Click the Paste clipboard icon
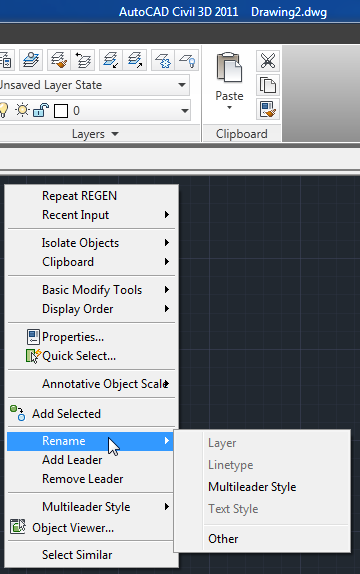Screen dimensions: 360x574 click(229, 67)
